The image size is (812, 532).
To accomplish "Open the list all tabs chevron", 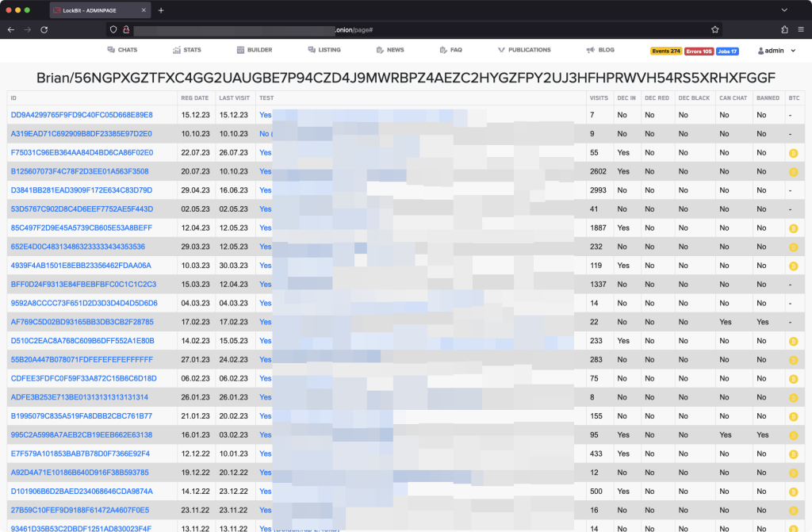I will tap(784, 10).
